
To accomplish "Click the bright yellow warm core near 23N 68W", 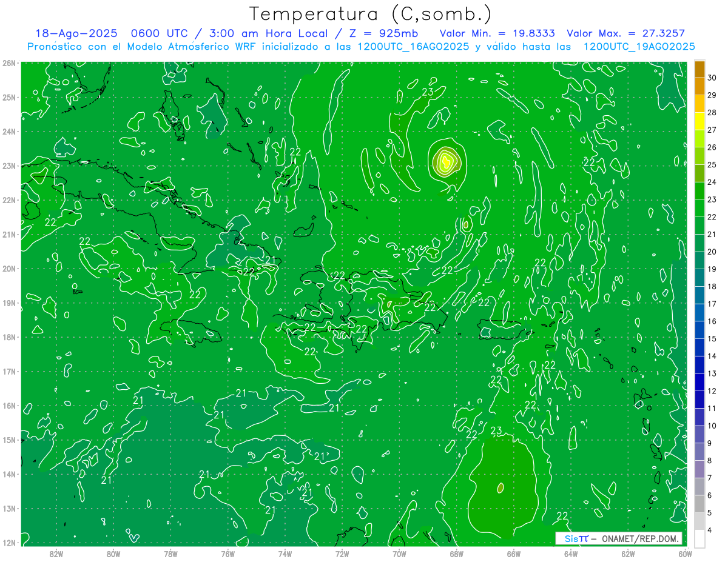I will pos(446,161).
